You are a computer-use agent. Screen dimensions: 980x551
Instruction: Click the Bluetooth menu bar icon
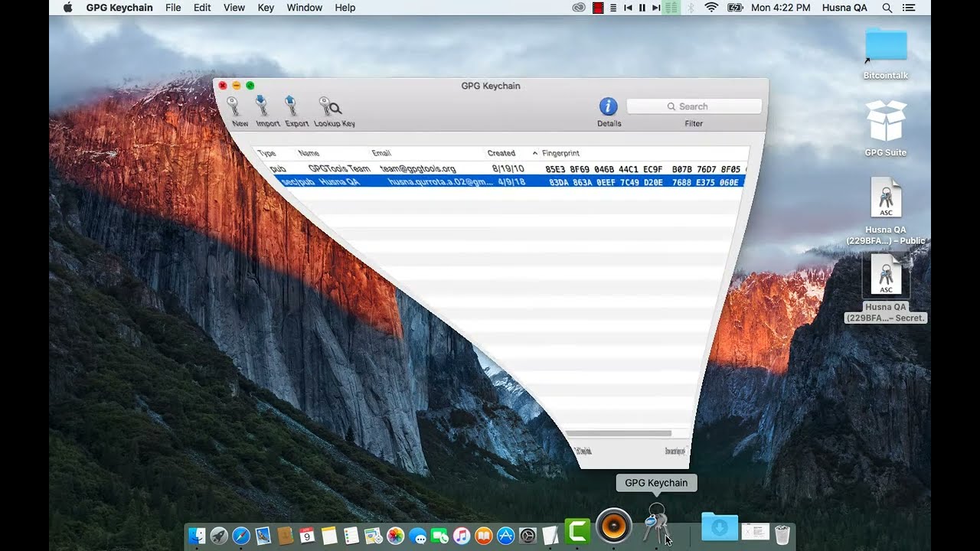point(691,8)
